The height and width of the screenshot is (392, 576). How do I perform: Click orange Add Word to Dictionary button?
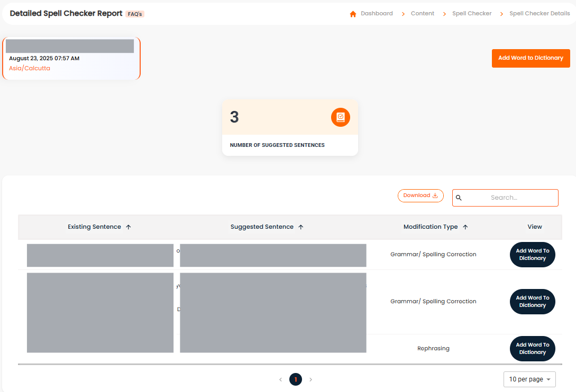point(531,58)
